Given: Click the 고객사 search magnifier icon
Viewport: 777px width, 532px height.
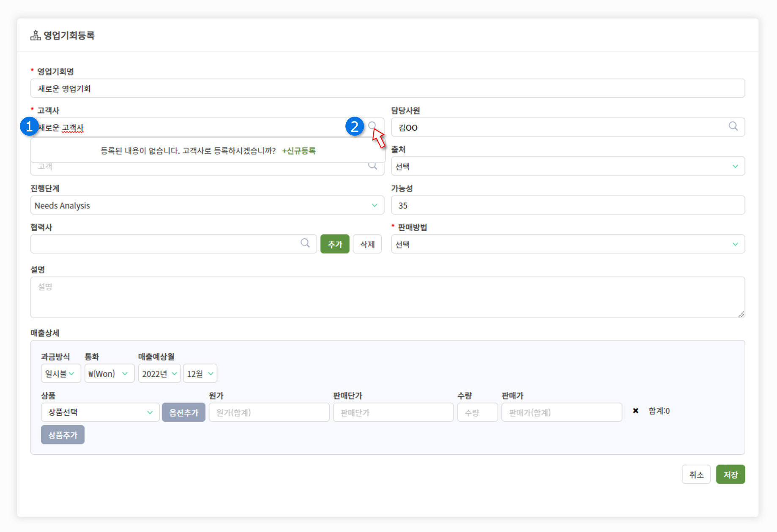Looking at the screenshot, I should pyautogui.click(x=372, y=125).
